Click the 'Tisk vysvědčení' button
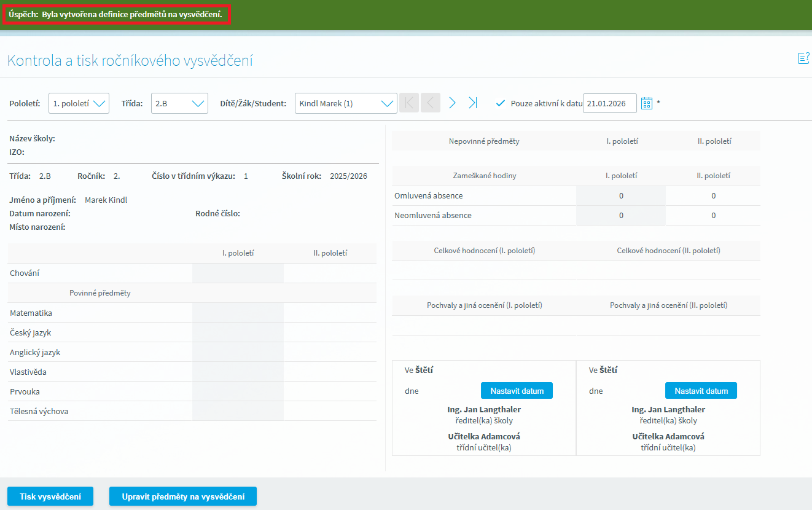Image resolution: width=812 pixels, height=510 pixels. point(50,496)
